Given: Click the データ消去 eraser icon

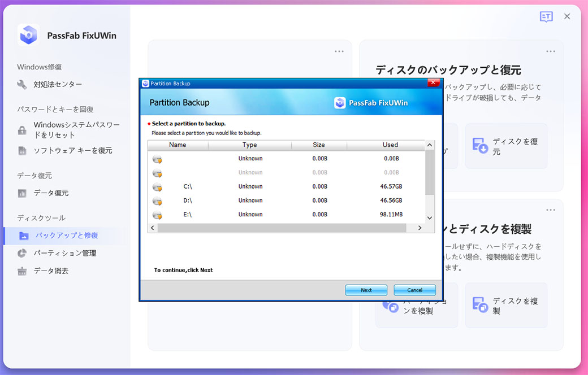Looking at the screenshot, I should tap(22, 271).
